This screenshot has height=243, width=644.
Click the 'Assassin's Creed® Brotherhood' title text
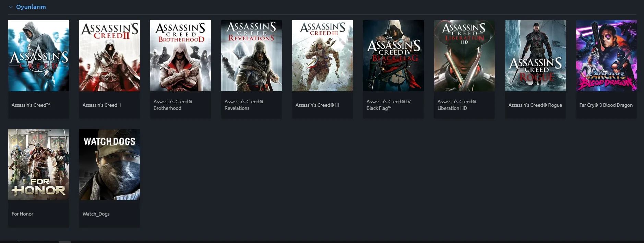point(172,105)
